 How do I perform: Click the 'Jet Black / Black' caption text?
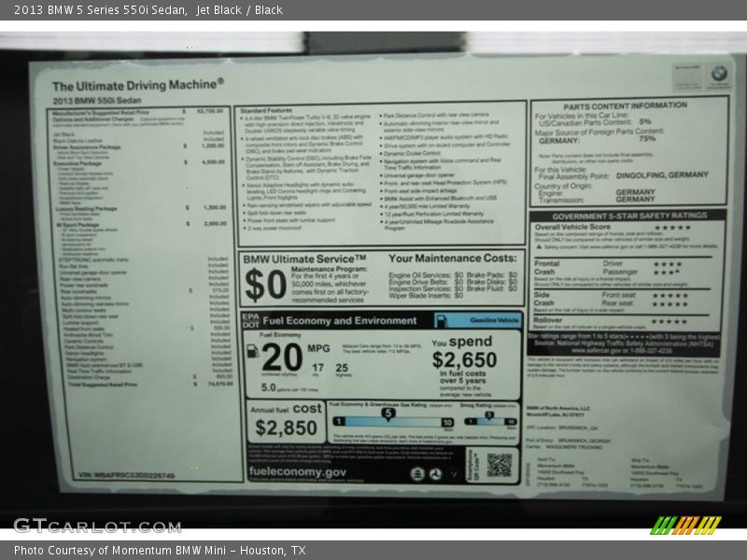tap(239, 10)
